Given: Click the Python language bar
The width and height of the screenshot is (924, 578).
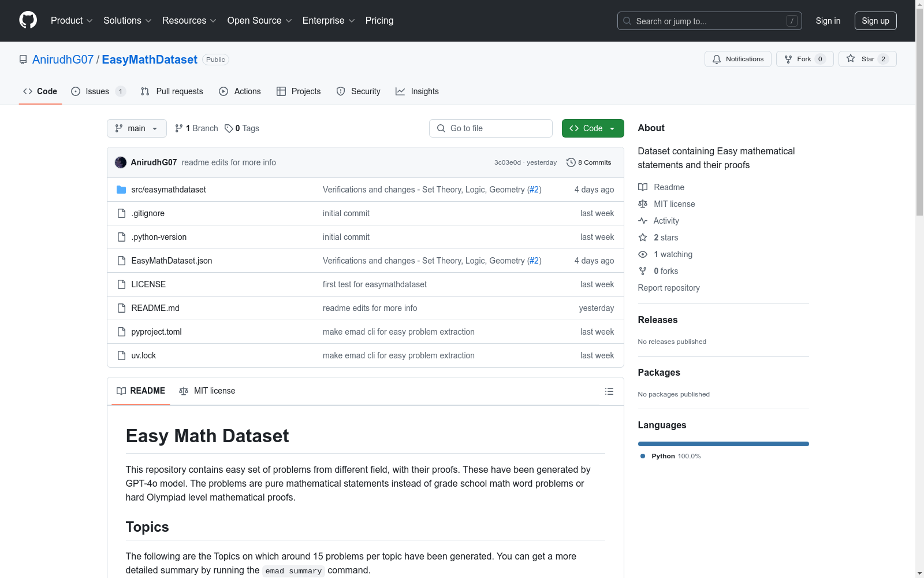Looking at the screenshot, I should click(x=724, y=444).
